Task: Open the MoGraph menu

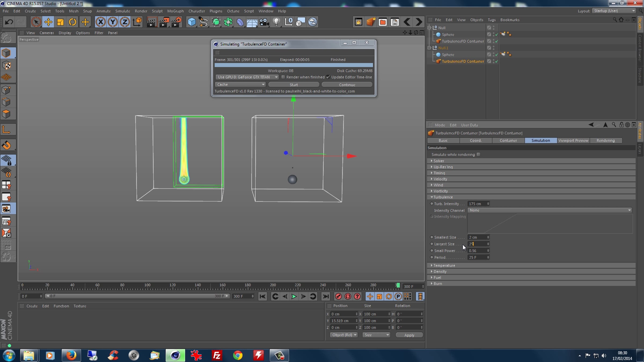Action: 175,11
